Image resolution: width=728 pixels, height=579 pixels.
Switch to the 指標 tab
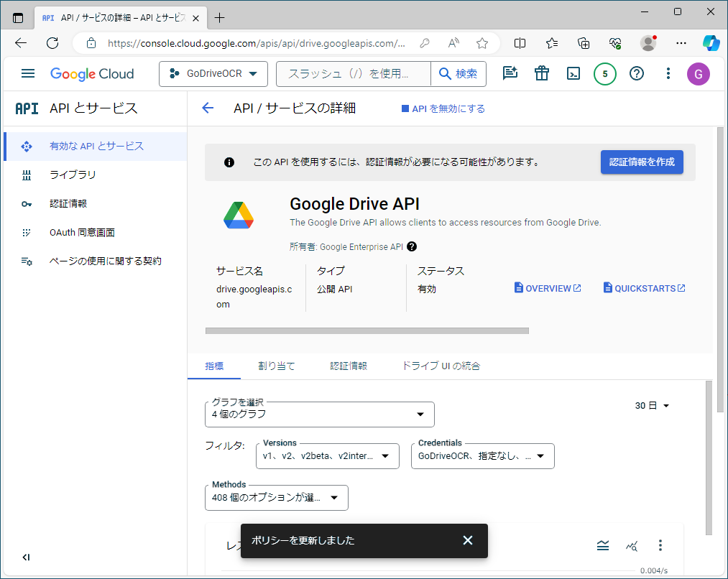click(214, 366)
